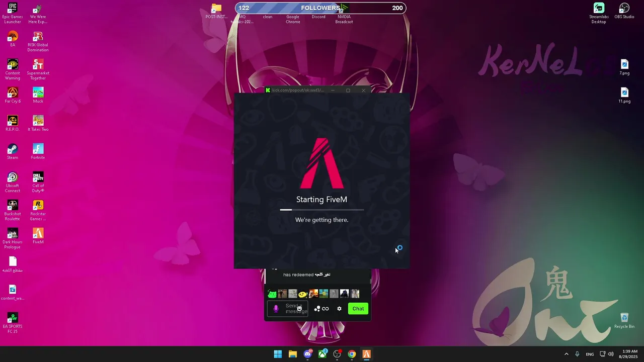The width and height of the screenshot is (644, 362).
Task: Select Ubisoft Connect desktop shortcut
Action: tap(13, 183)
